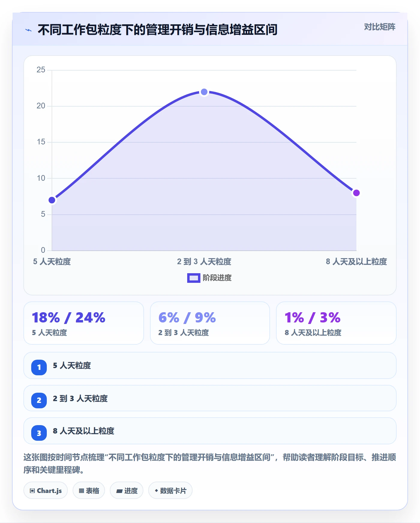Click the y-axis value 10
Viewport: 420px width, 523px height.
tap(41, 178)
